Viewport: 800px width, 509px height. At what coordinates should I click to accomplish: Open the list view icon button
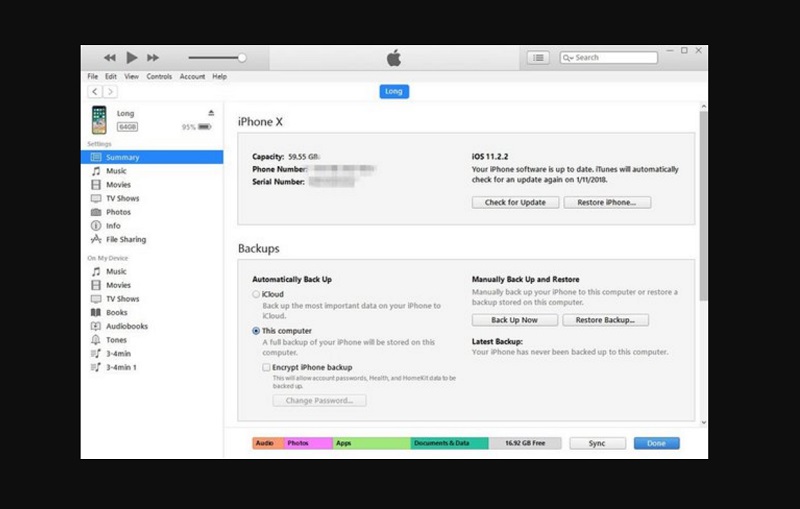(538, 58)
